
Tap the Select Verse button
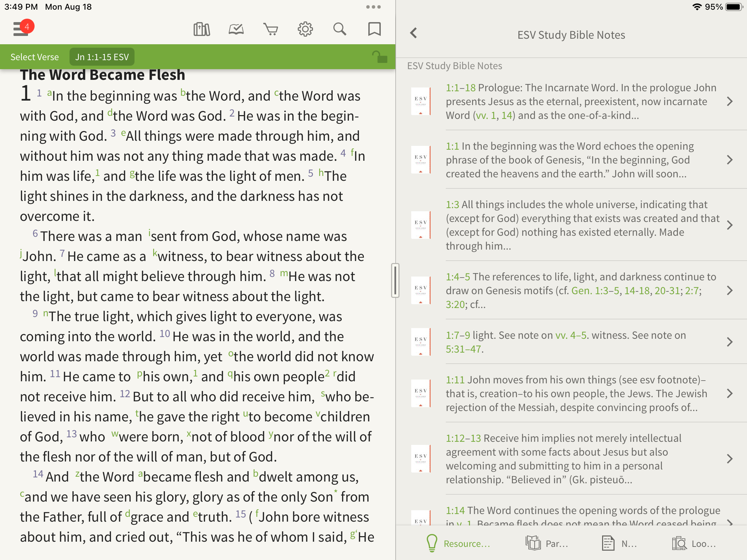(35, 57)
